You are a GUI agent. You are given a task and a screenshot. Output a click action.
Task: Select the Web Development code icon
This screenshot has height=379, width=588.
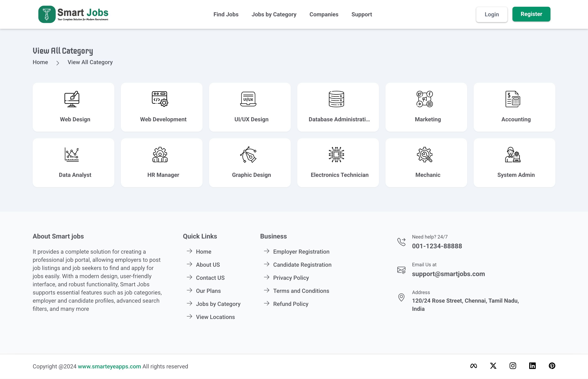160,99
